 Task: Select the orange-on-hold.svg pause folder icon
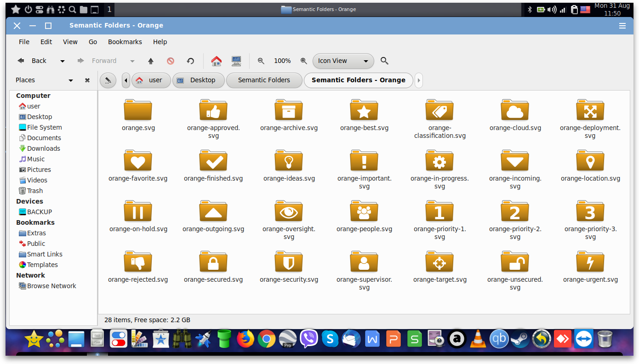138,211
